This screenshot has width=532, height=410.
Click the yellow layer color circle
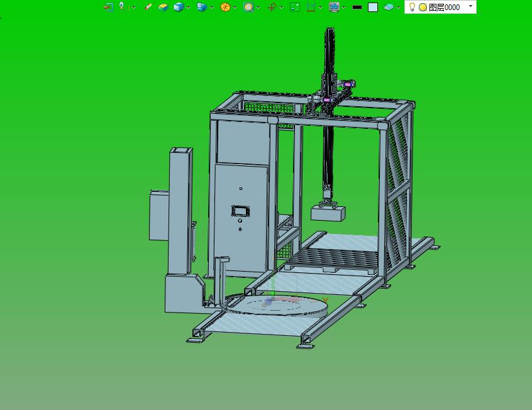tap(423, 7)
